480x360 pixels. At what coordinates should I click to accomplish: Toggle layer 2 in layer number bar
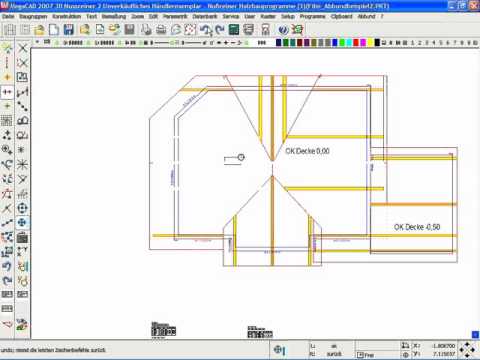pos(419,43)
